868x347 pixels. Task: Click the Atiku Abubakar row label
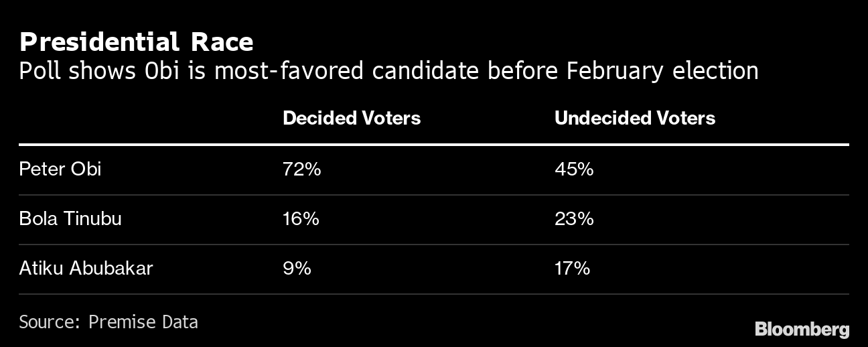tap(86, 268)
